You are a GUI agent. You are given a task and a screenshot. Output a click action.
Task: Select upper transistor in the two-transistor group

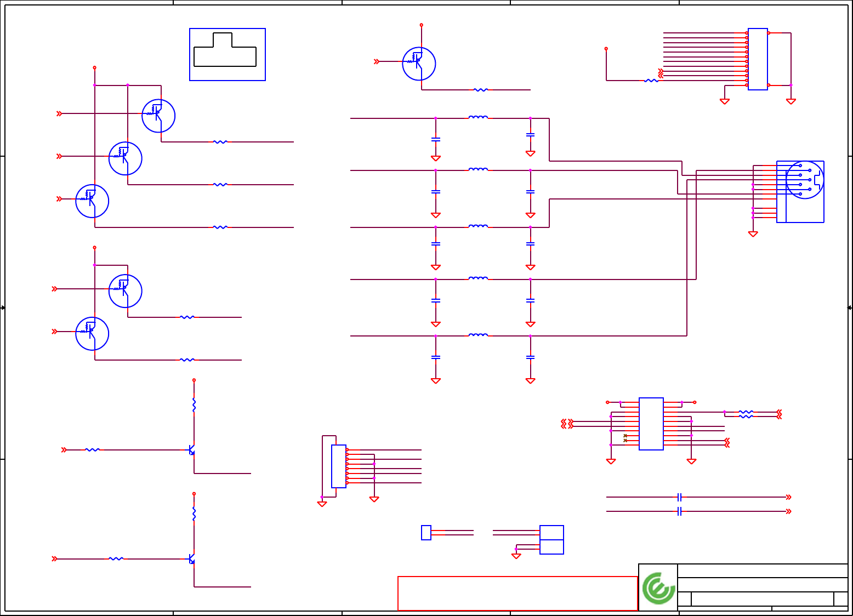click(126, 291)
